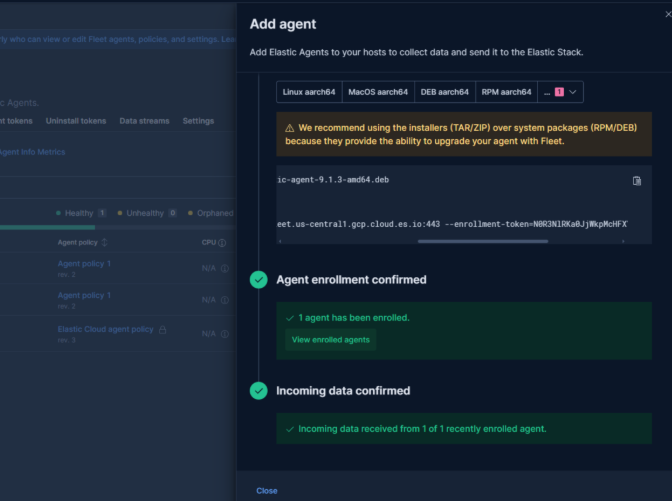672x501 pixels.
Task: Switch to the Data streams tab
Action: point(144,121)
